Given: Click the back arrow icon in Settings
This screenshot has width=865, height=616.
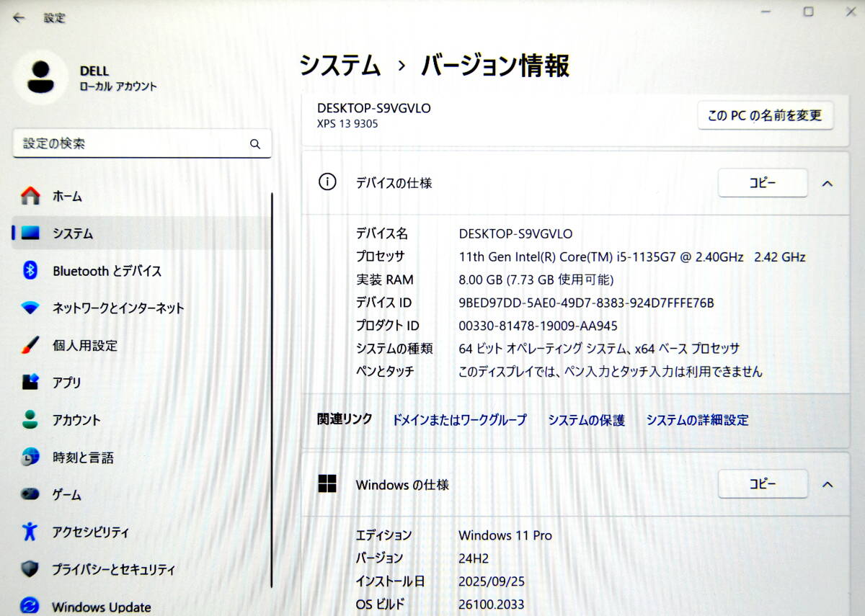Looking at the screenshot, I should pos(19,18).
